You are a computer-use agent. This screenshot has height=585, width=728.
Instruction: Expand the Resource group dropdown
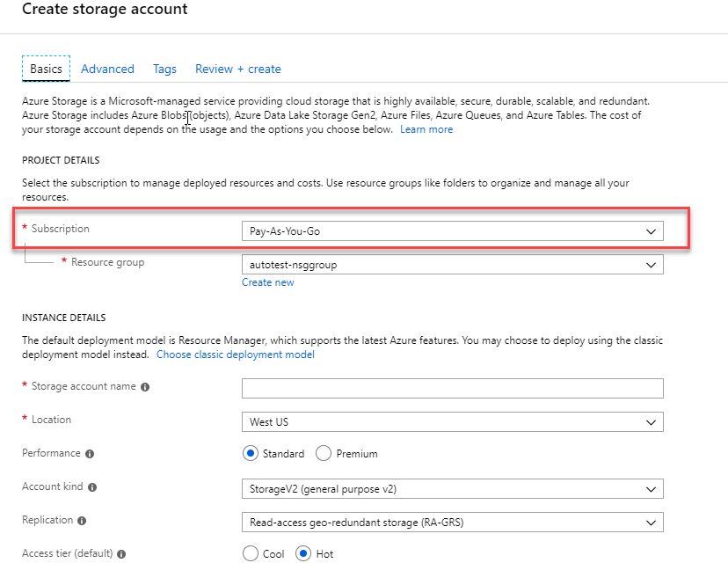pyautogui.click(x=452, y=265)
